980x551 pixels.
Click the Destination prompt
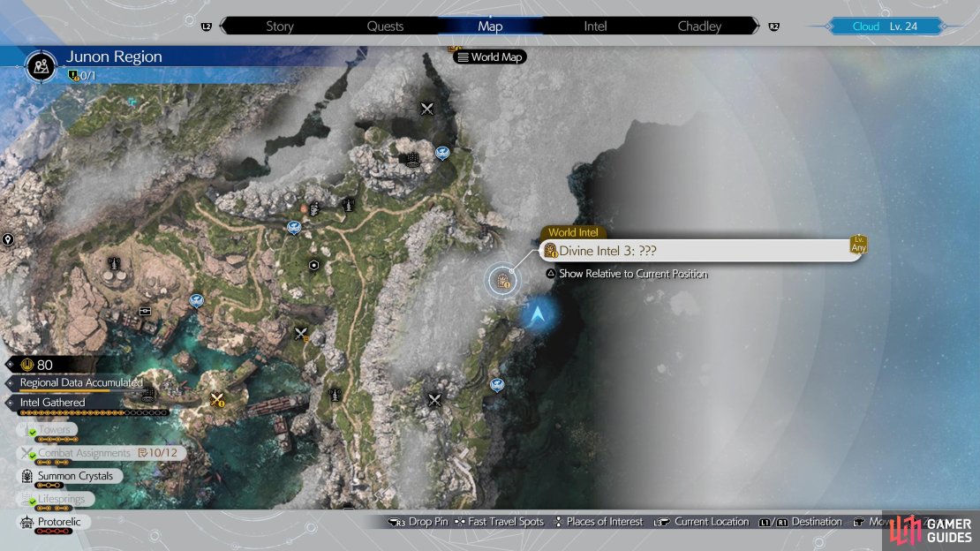tap(801, 522)
